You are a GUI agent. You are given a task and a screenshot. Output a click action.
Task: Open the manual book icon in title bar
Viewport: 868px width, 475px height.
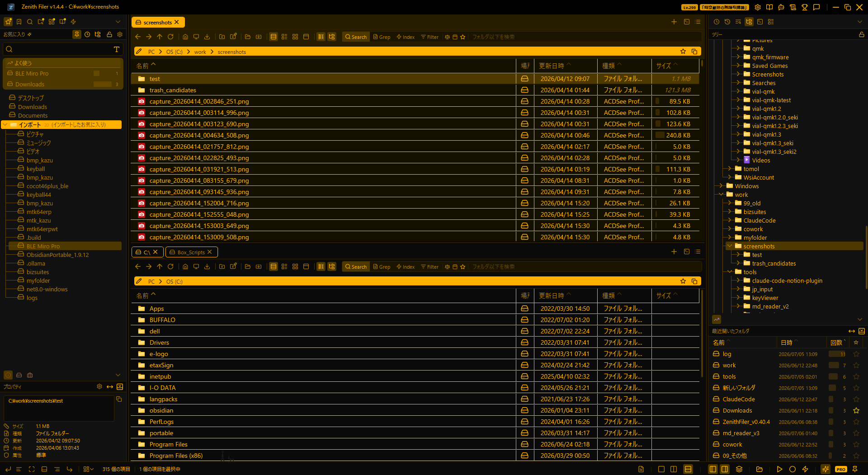coord(769,7)
